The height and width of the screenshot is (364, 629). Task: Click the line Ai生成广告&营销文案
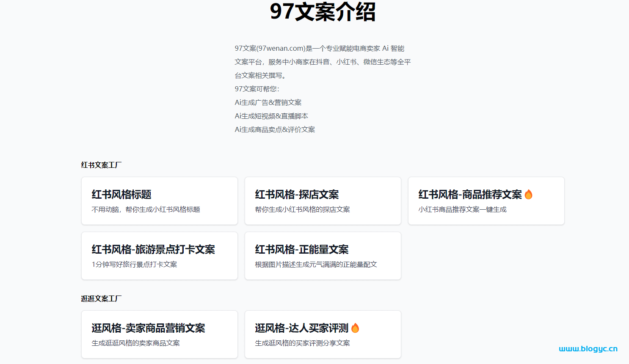[268, 102]
